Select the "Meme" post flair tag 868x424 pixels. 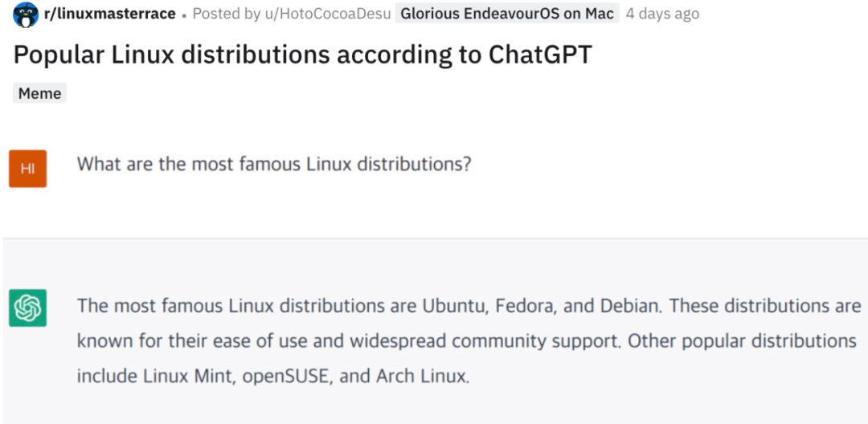pyautogui.click(x=39, y=93)
